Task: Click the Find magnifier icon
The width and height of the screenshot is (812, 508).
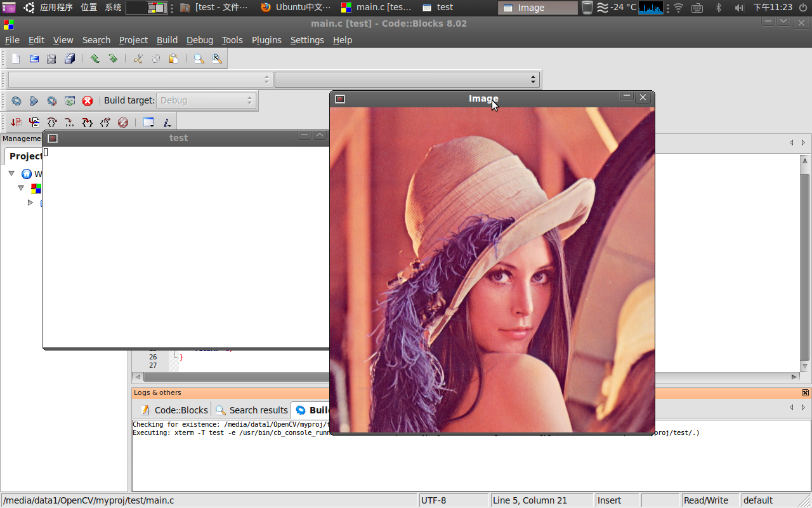Action: 199,58
